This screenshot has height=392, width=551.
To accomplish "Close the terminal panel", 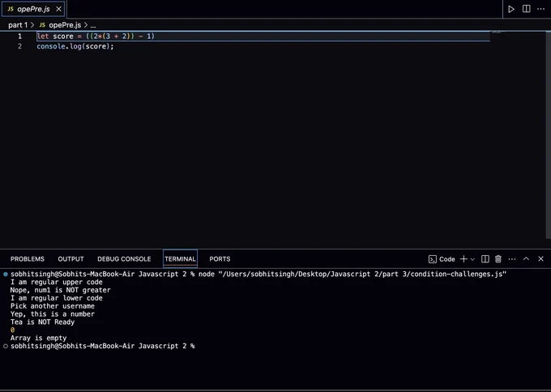I will [540, 259].
